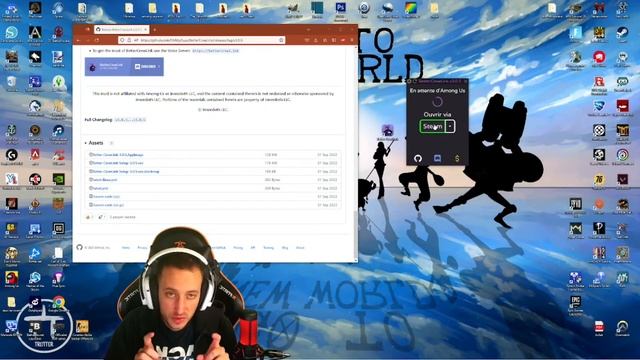Open the Terms footer link

(x=126, y=248)
